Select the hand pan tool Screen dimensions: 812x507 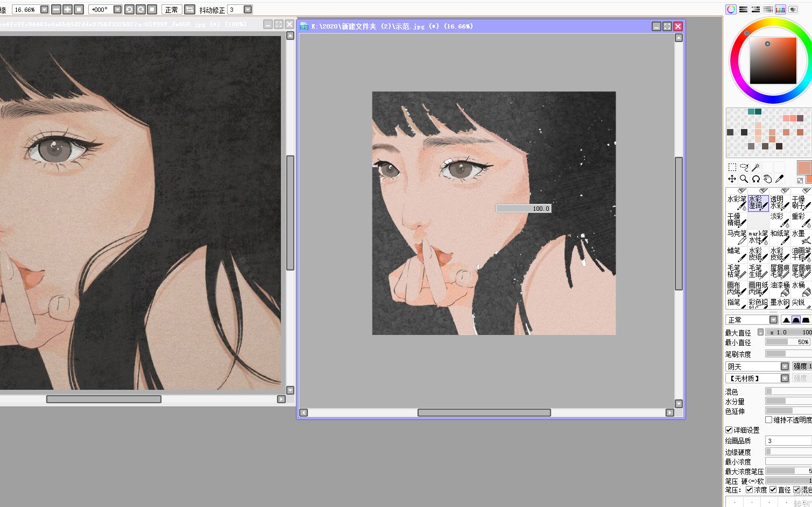pyautogui.click(x=767, y=179)
